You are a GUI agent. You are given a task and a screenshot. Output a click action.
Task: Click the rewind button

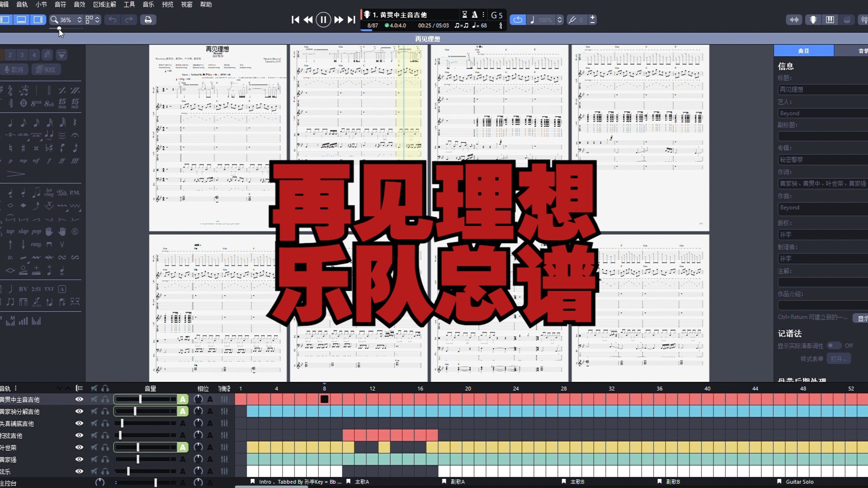click(x=308, y=20)
